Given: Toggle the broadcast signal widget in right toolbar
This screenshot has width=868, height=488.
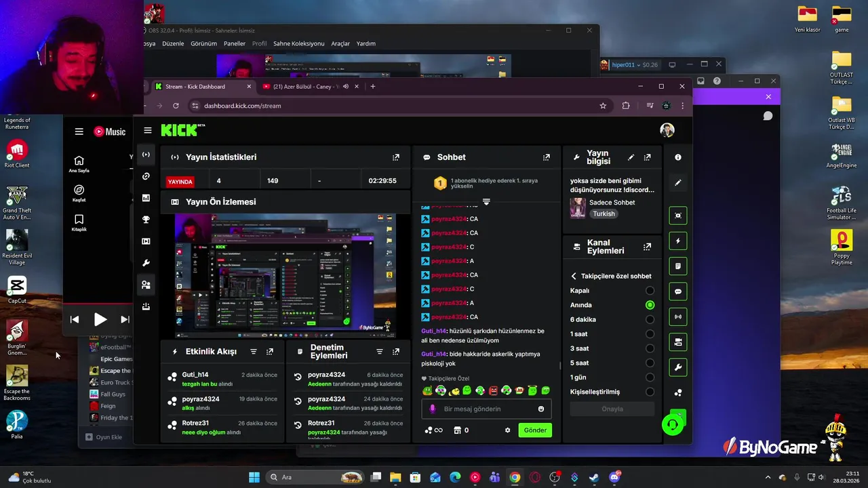Looking at the screenshot, I should pyautogui.click(x=678, y=317).
